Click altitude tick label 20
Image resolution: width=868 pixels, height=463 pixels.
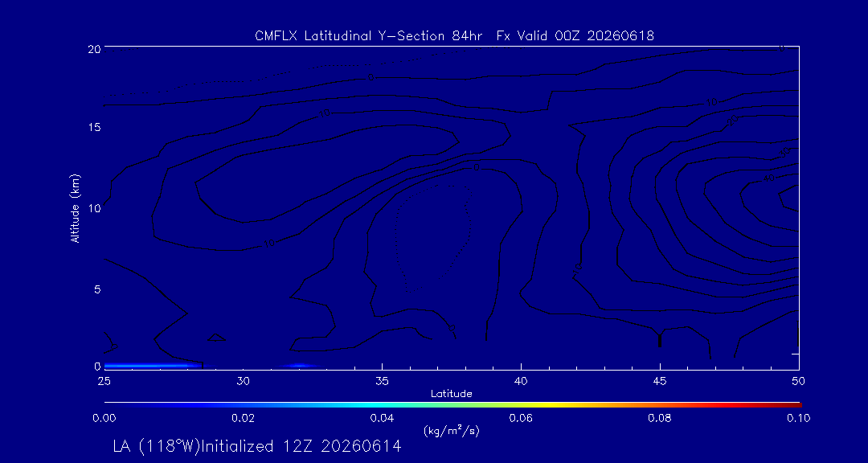point(94,48)
